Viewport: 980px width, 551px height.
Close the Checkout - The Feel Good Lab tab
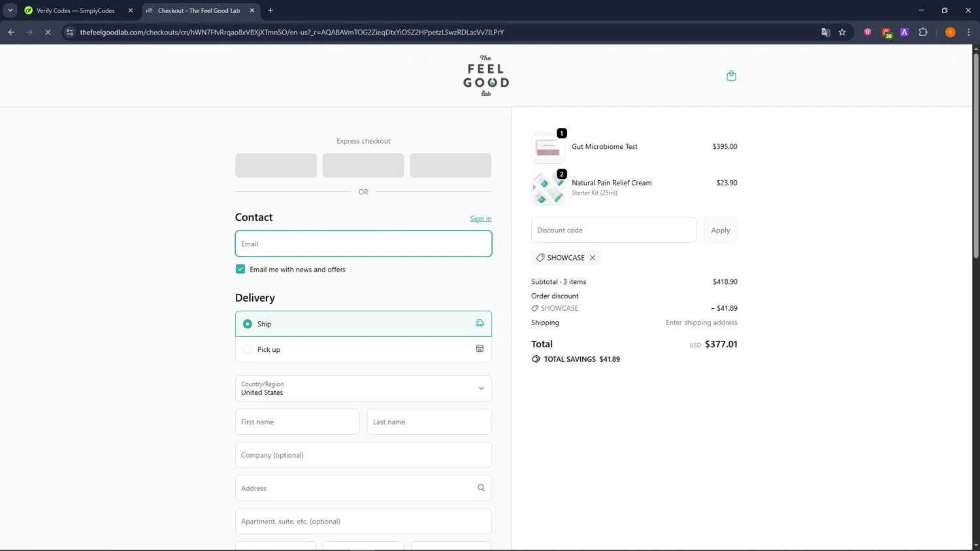click(252, 10)
